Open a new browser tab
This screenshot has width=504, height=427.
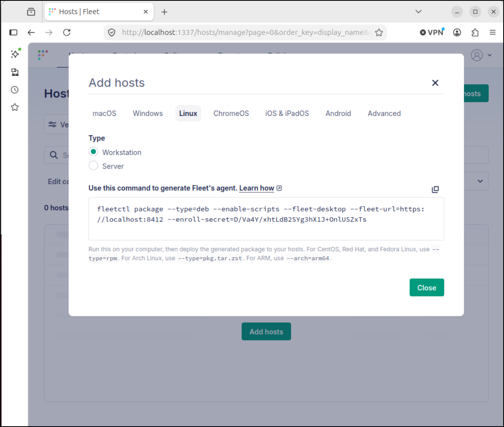click(164, 12)
